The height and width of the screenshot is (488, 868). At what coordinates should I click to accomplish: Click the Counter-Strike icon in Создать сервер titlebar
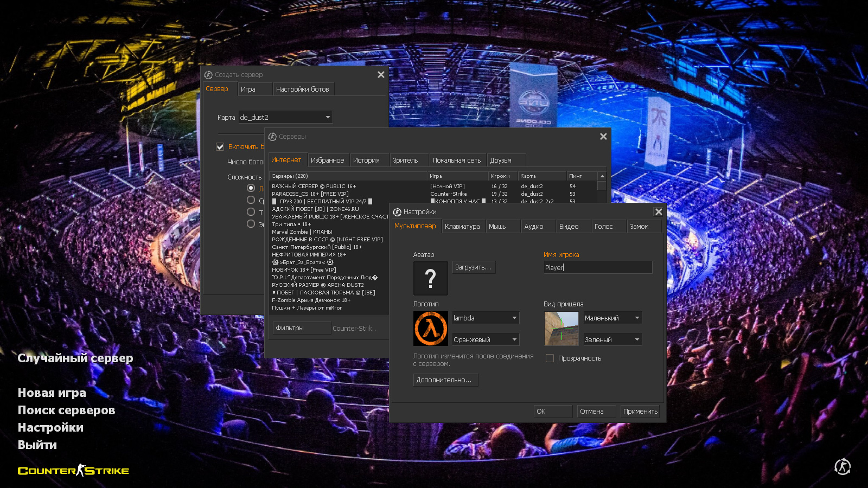208,74
